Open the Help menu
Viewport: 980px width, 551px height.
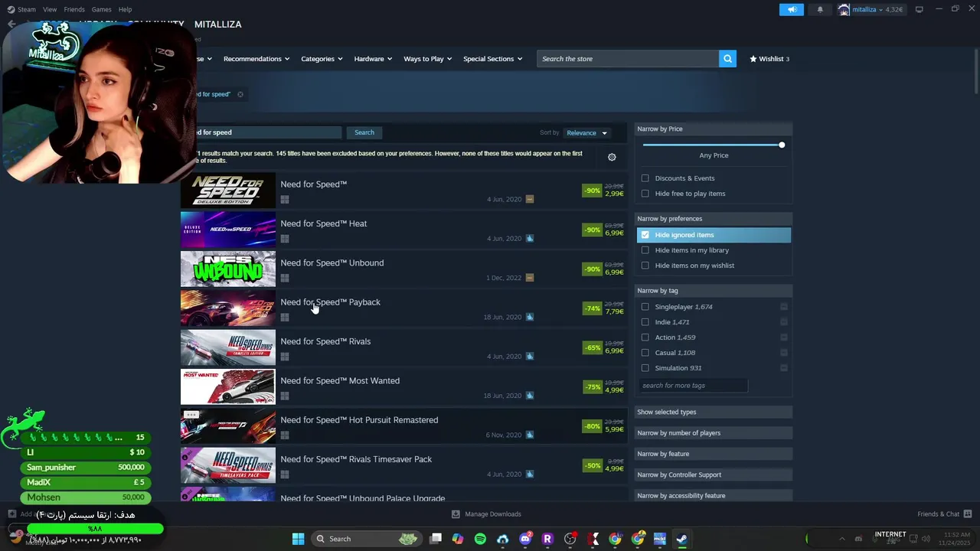(x=125, y=9)
